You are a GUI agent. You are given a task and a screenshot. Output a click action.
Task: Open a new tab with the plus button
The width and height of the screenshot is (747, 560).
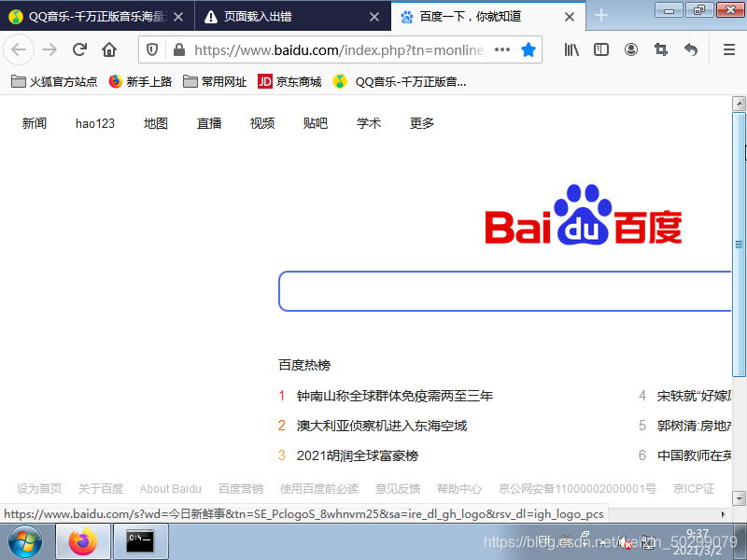coord(601,15)
